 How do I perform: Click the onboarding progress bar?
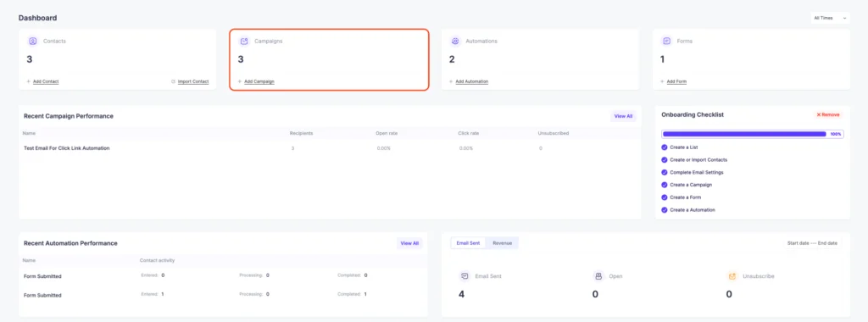(x=753, y=134)
